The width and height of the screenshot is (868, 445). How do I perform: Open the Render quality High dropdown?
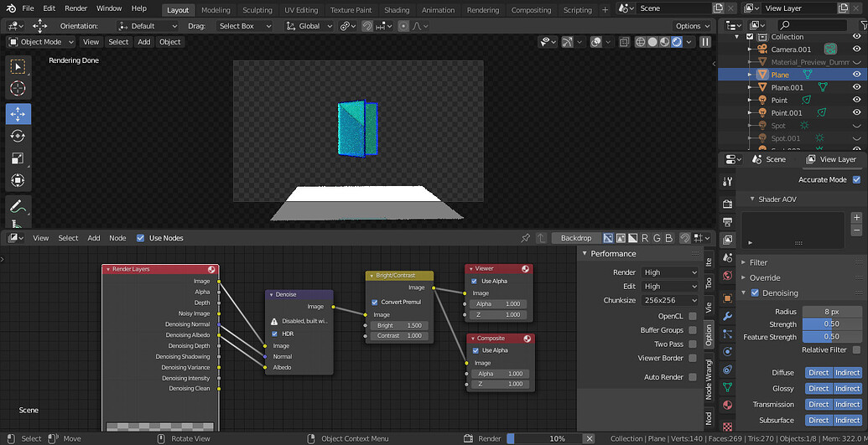point(670,272)
